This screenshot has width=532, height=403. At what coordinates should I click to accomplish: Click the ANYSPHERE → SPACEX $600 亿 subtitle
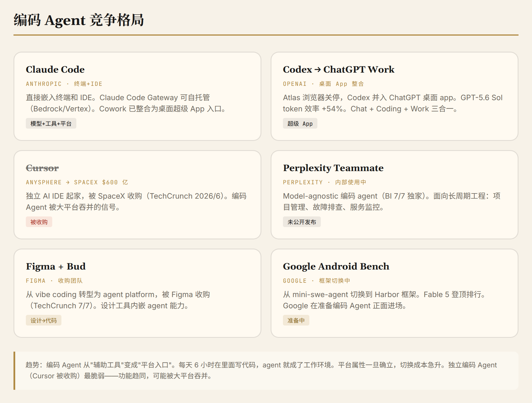77,182
